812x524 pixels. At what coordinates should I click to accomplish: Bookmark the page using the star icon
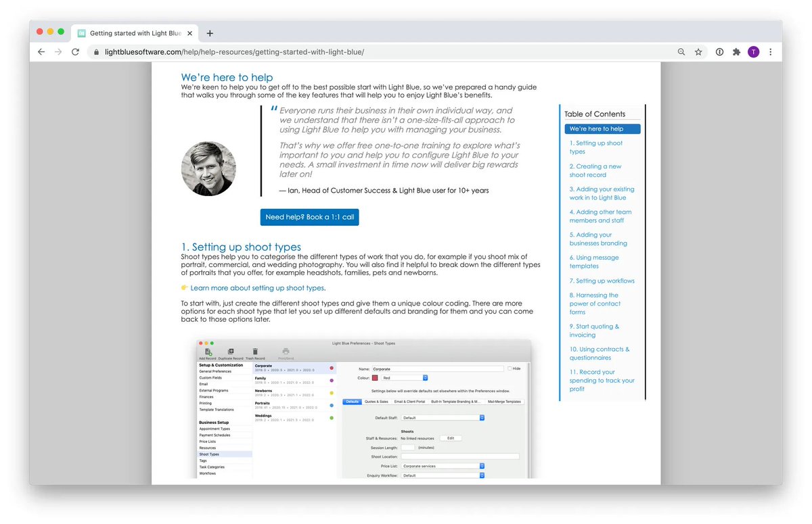(698, 51)
